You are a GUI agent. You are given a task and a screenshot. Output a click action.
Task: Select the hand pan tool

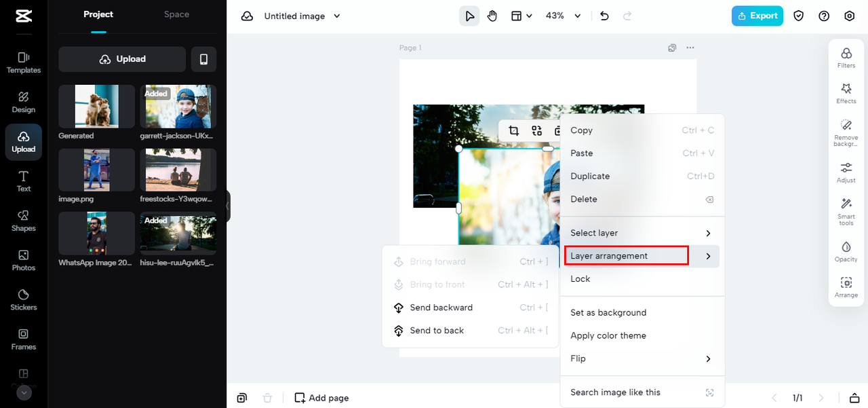coord(492,16)
